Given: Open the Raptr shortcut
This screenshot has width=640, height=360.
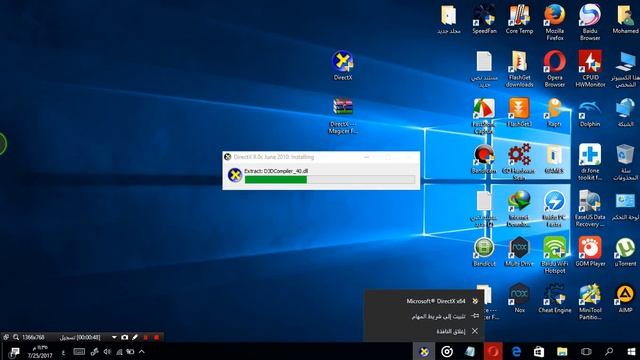Looking at the screenshot, I should coord(554,112).
